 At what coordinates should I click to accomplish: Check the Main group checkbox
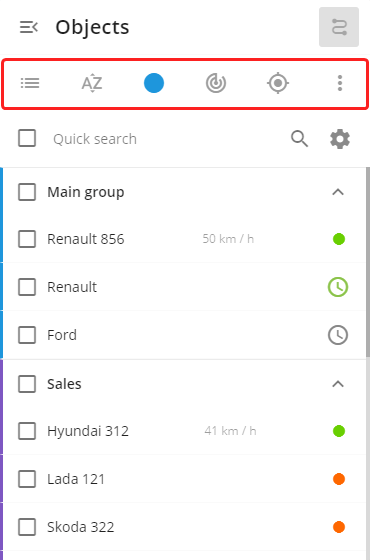coord(27,192)
